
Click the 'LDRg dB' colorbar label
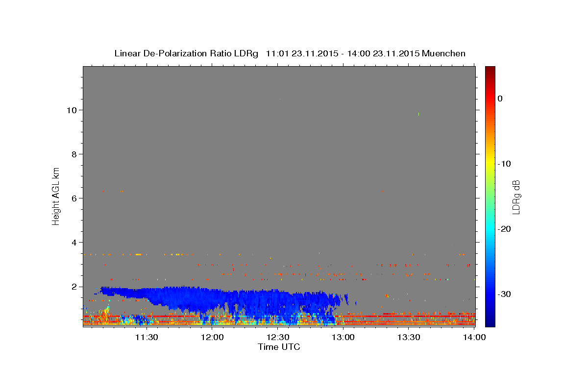pyautogui.click(x=516, y=196)
